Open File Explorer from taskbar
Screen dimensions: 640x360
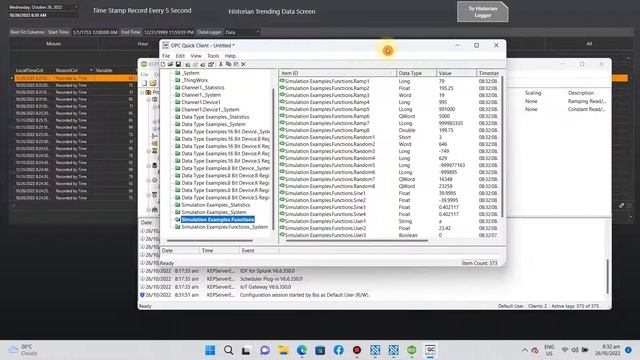[x=283, y=350]
